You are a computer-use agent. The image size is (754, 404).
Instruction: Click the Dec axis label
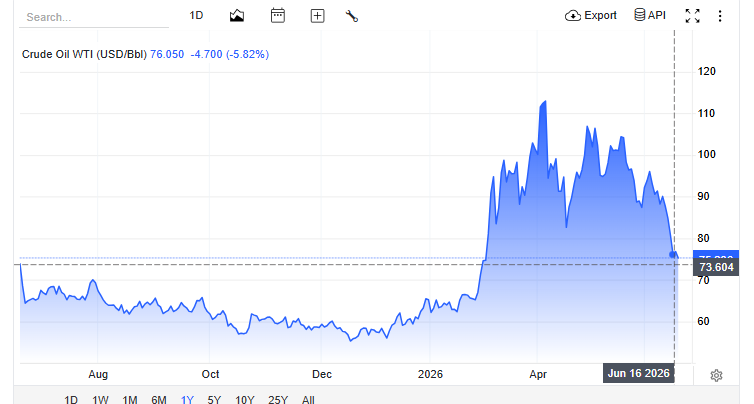(322, 374)
